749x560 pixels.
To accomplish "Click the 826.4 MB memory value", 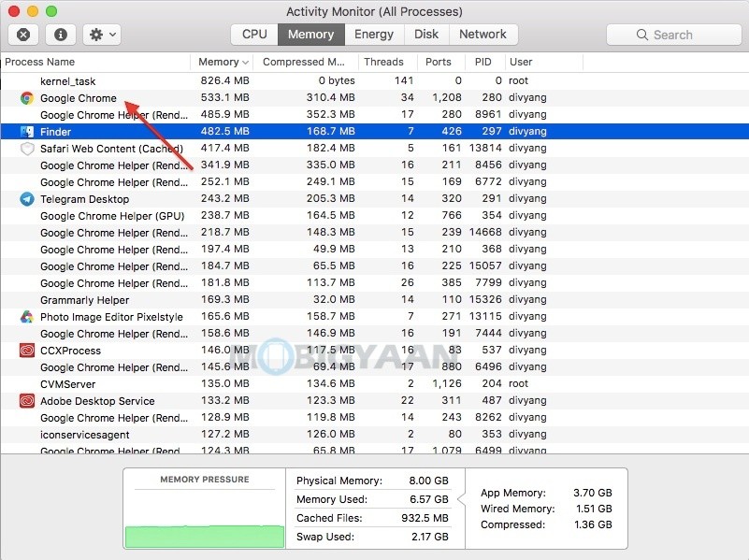I will [x=225, y=80].
